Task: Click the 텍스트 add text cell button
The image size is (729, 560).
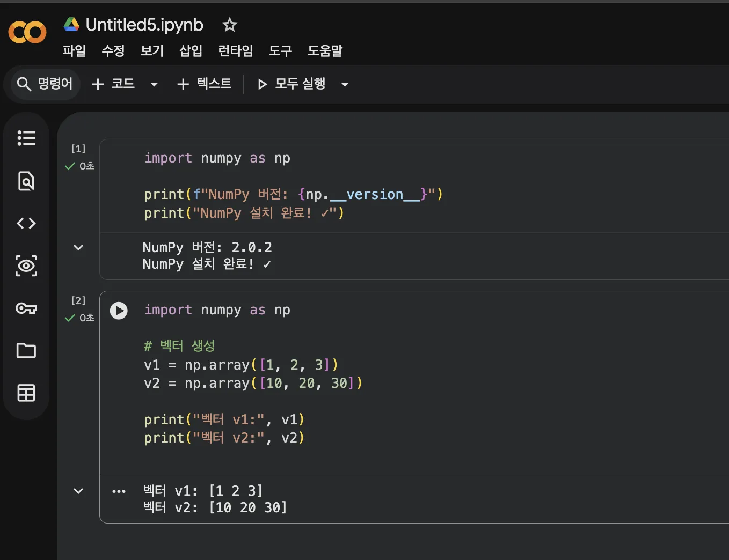Action: [x=205, y=84]
